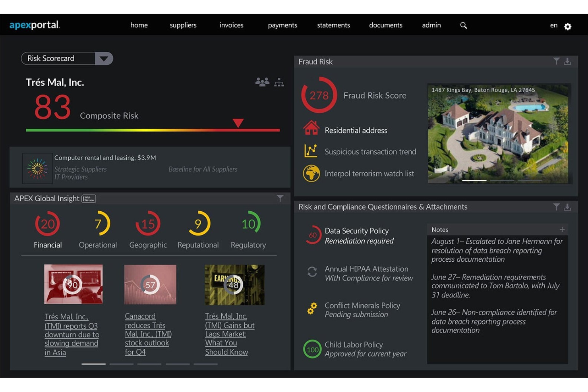Screen dimensions: 588x392
Task: Download the Risk and Compliance Questionnaires data
Action: coord(567,207)
